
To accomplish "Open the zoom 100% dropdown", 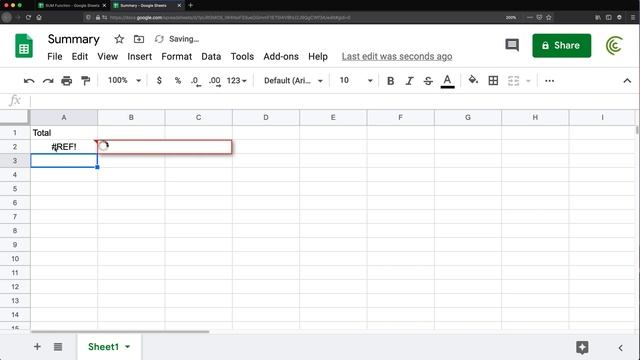I will click(124, 80).
